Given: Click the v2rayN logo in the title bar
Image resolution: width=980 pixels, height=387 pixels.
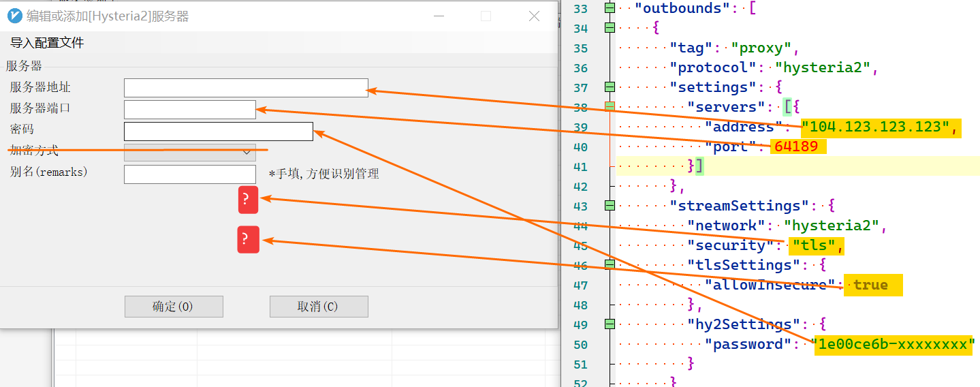Looking at the screenshot, I should click(14, 16).
